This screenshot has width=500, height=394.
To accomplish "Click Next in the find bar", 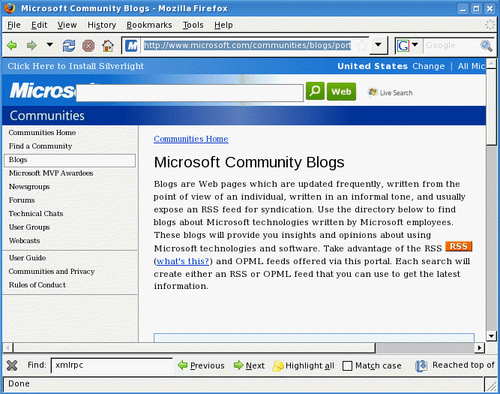I will tap(249, 366).
